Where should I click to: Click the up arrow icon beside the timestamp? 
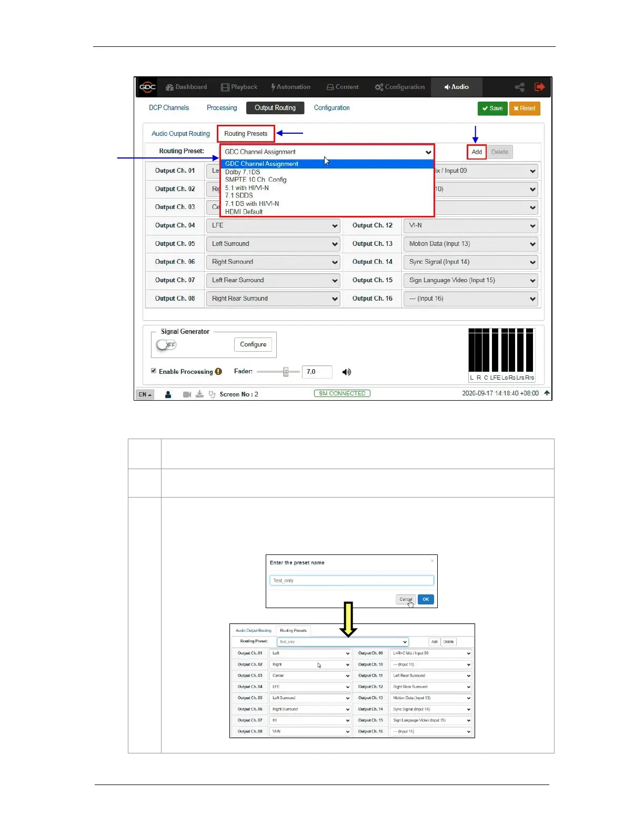[547, 393]
